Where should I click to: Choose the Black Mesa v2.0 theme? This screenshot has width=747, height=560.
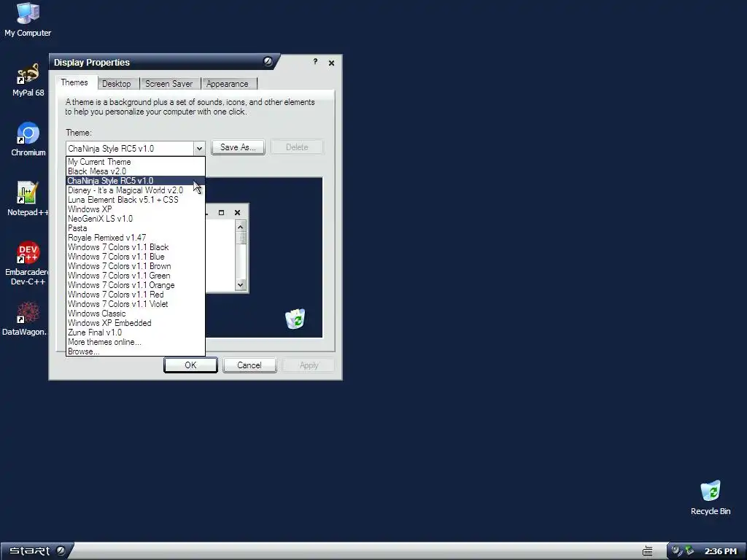[135, 171]
